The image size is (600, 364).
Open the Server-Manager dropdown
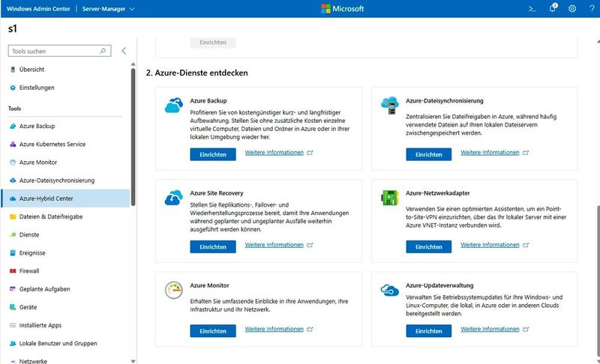click(x=108, y=8)
